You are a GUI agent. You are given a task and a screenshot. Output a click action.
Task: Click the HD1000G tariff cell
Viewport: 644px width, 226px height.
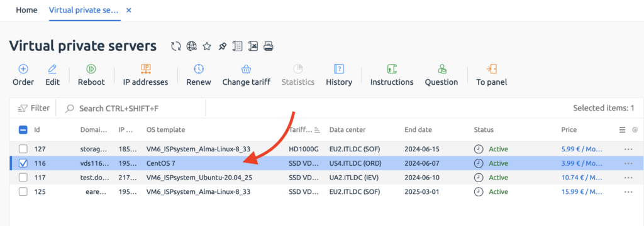[304, 149]
